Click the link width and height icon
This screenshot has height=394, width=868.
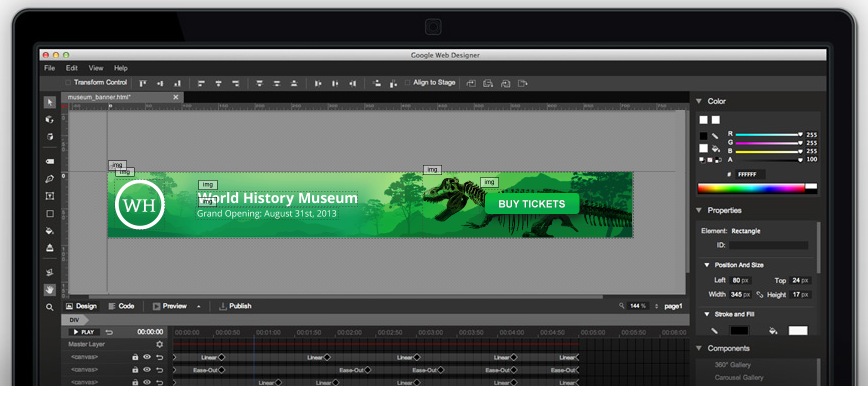point(760,295)
